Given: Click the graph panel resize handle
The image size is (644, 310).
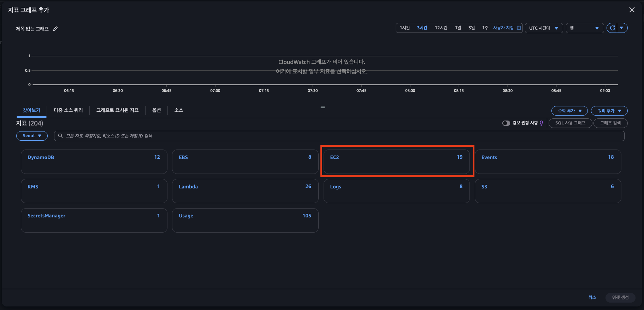Looking at the screenshot, I should click(323, 107).
